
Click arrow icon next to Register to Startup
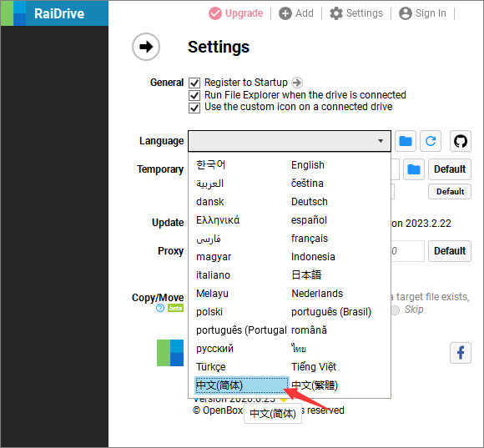(x=297, y=83)
